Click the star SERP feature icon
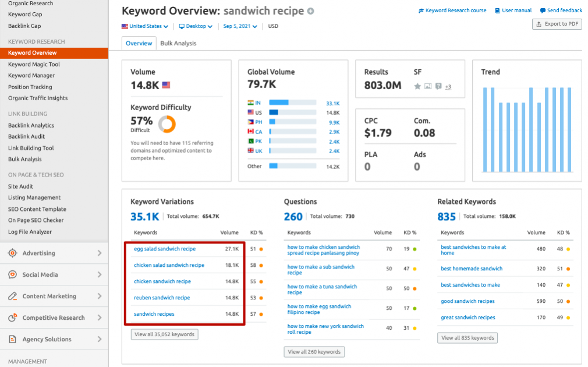This screenshot has height=367, width=588. click(417, 86)
